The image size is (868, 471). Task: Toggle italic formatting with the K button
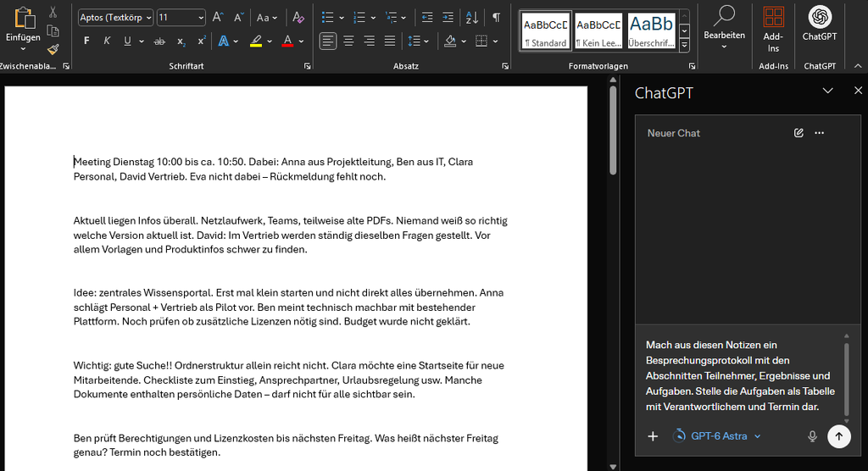click(107, 41)
